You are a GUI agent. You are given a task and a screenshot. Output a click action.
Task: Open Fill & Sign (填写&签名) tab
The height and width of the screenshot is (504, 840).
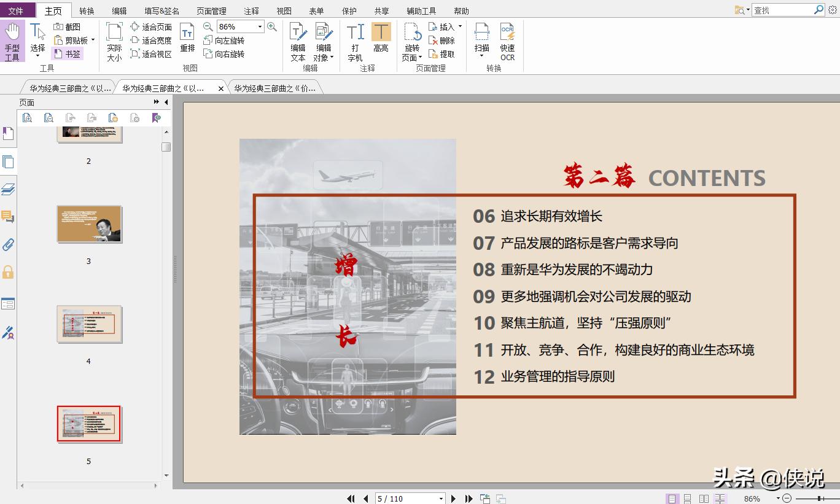(x=162, y=11)
